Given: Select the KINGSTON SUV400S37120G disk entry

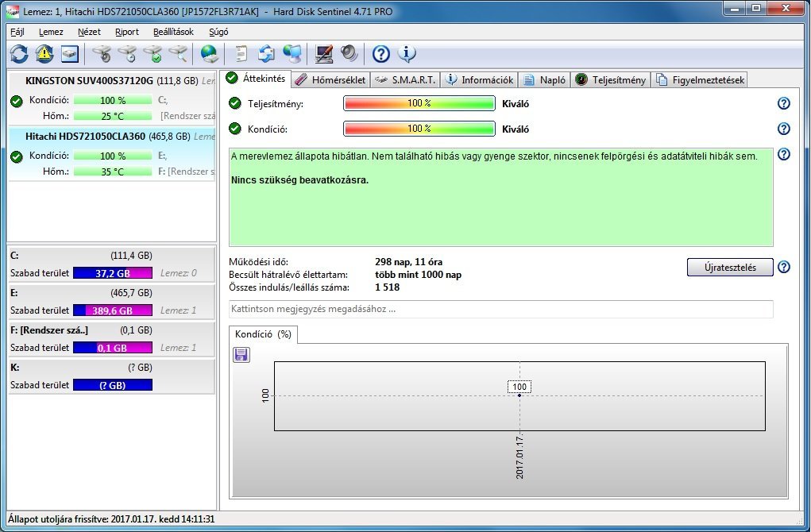Looking at the screenshot, I should coord(112,98).
